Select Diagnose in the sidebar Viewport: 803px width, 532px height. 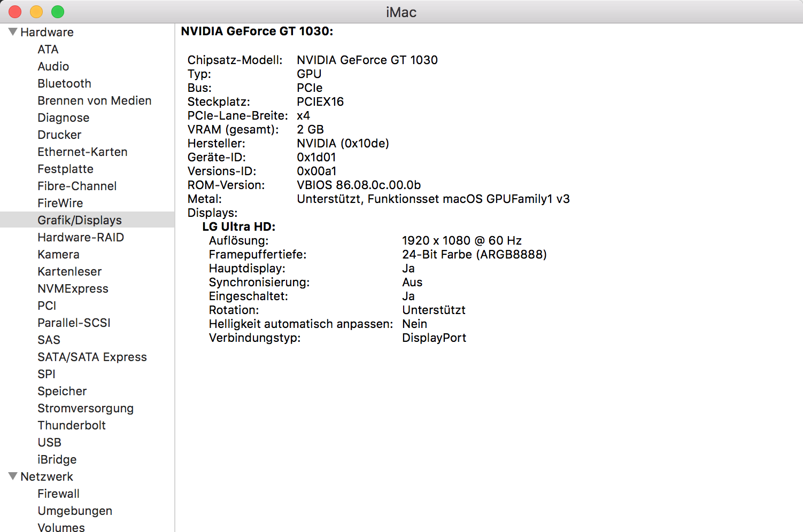(64, 118)
